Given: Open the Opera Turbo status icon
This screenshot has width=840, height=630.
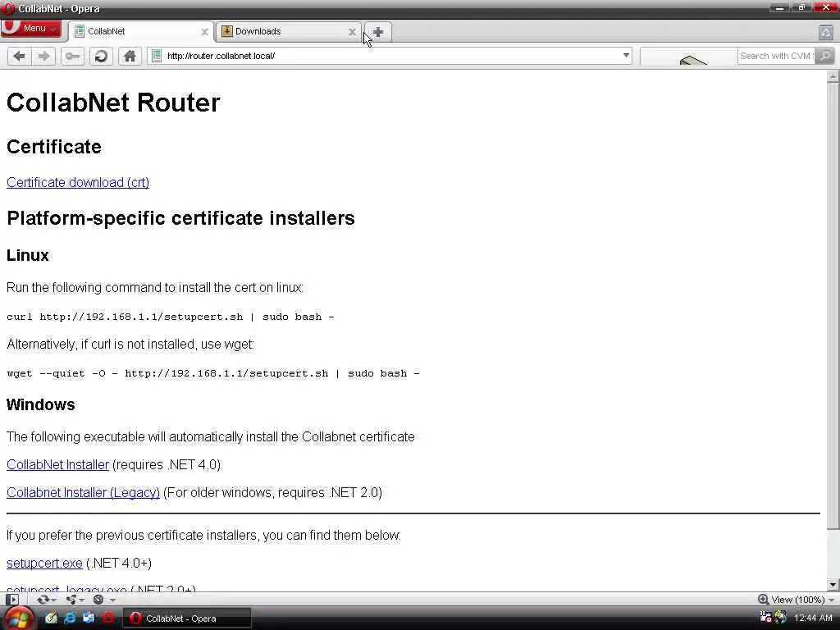Looking at the screenshot, I should click(98, 600).
